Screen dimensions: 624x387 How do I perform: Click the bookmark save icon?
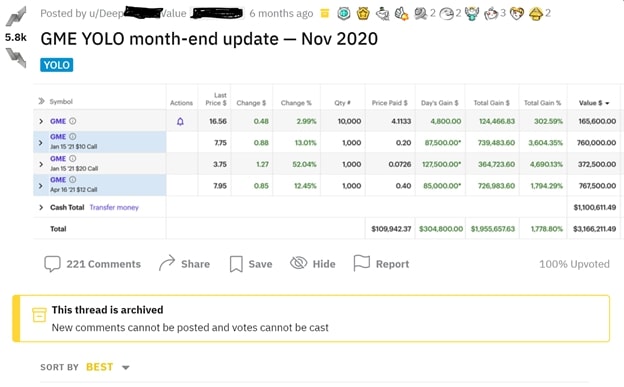click(236, 264)
